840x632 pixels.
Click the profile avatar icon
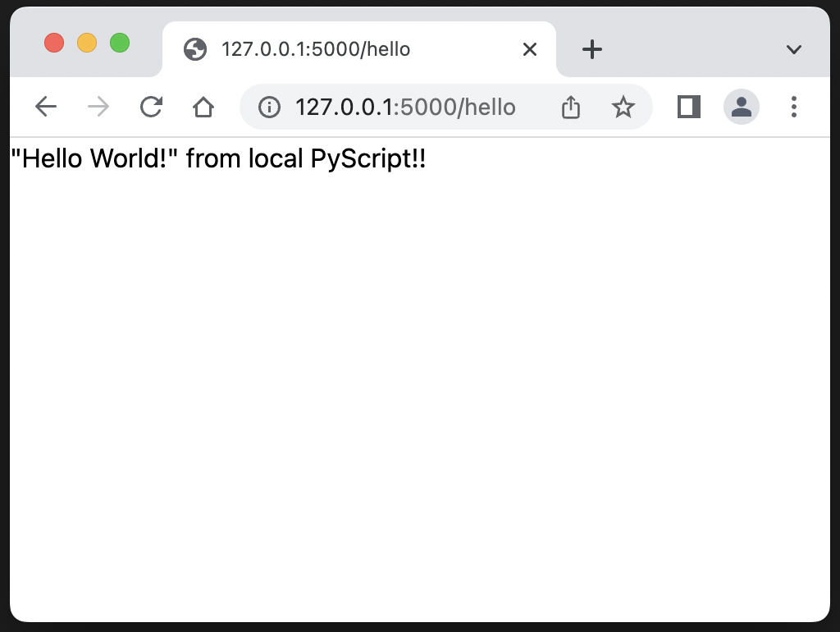click(741, 107)
